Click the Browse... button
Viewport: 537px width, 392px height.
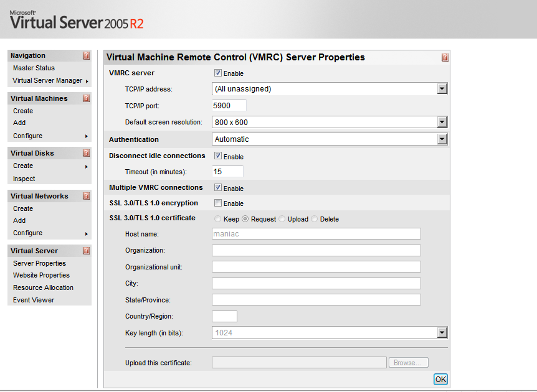click(x=408, y=363)
